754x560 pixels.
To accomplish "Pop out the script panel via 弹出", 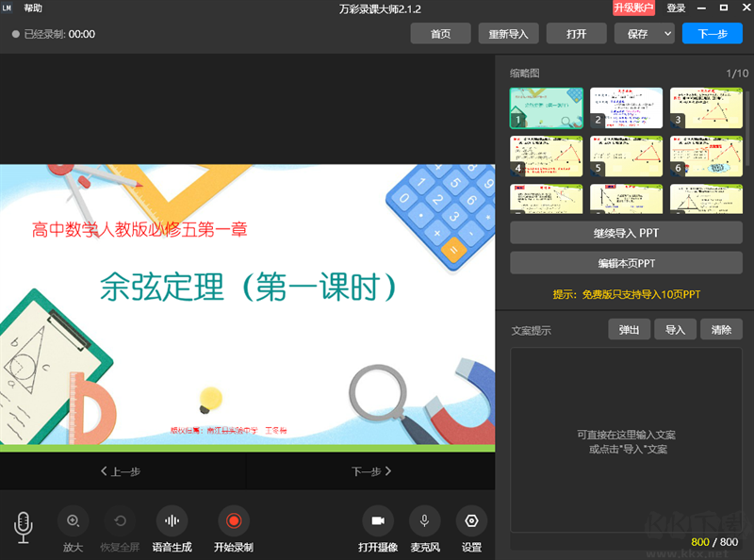I will (x=629, y=329).
